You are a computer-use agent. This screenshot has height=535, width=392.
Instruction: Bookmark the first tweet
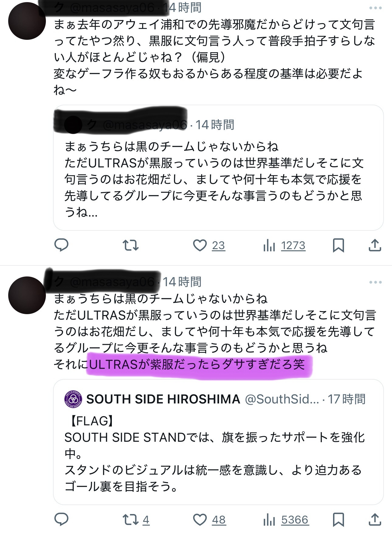coord(338,245)
